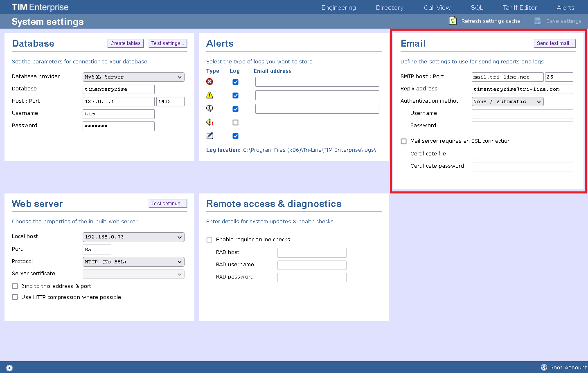Click the Save settings disk icon
This screenshot has height=373, width=588.
pyautogui.click(x=537, y=20)
